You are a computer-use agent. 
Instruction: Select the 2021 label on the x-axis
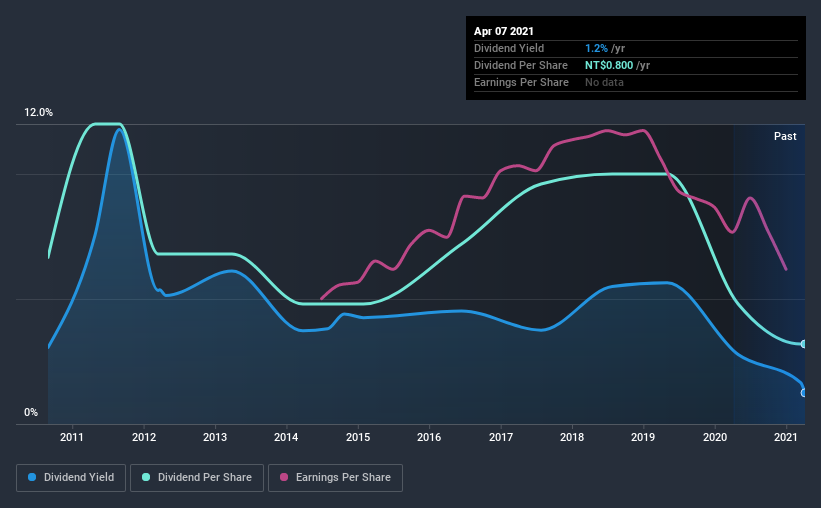coord(786,437)
